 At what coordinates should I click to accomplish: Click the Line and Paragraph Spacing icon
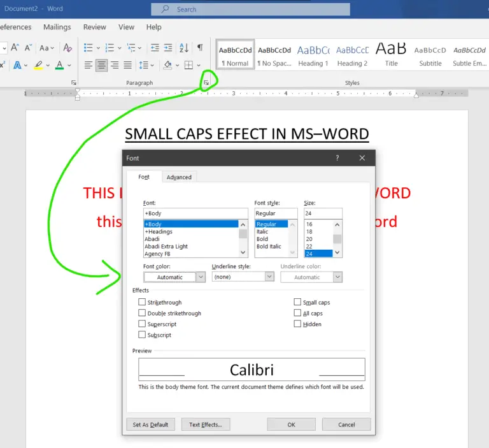(144, 65)
